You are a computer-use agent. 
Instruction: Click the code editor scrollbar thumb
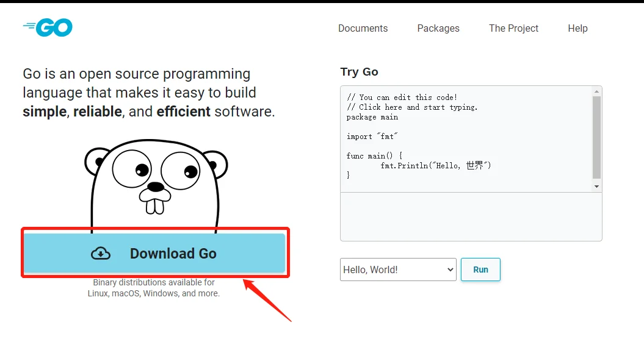(597, 137)
